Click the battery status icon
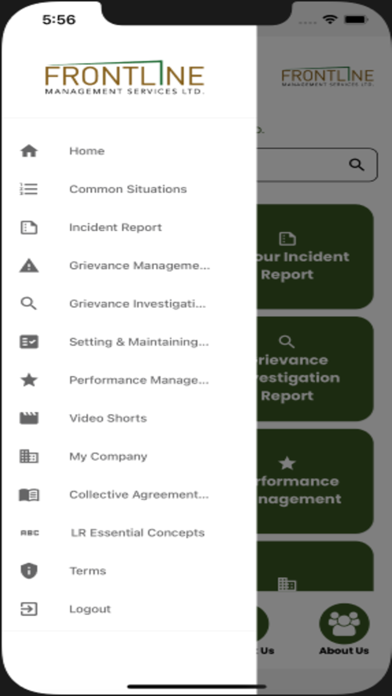Viewport: 392px width, 696px height. pos(355,20)
